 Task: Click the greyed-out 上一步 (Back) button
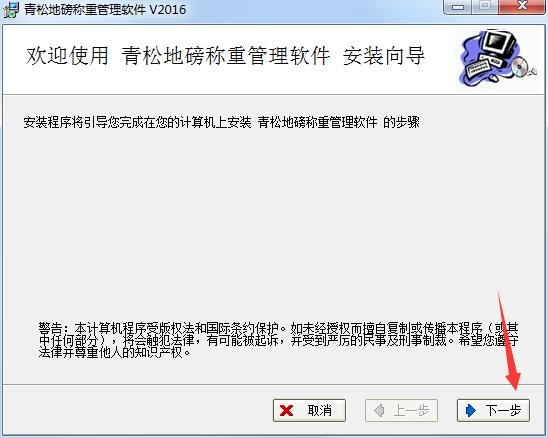[x=401, y=410]
